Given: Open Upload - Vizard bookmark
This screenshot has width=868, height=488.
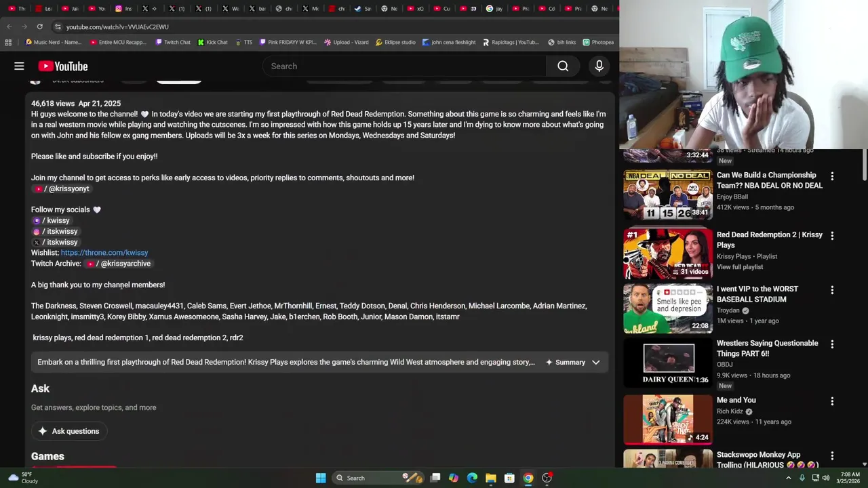Looking at the screenshot, I should [x=347, y=42].
